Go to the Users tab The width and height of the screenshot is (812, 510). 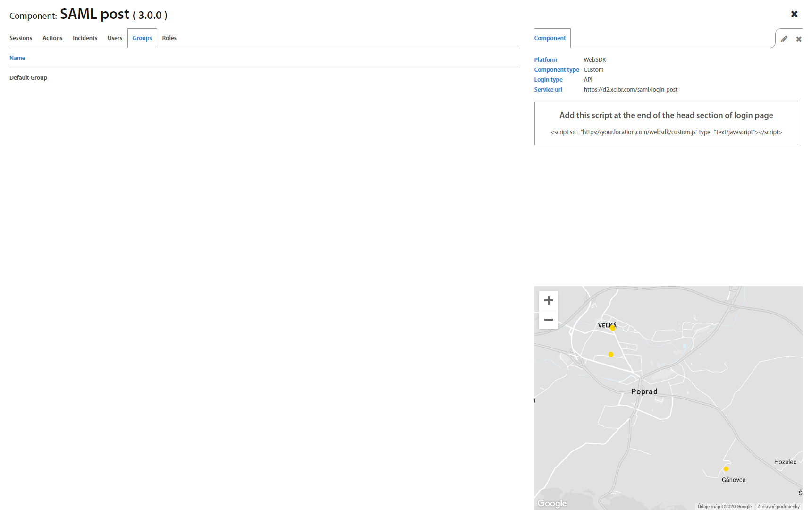(x=115, y=38)
